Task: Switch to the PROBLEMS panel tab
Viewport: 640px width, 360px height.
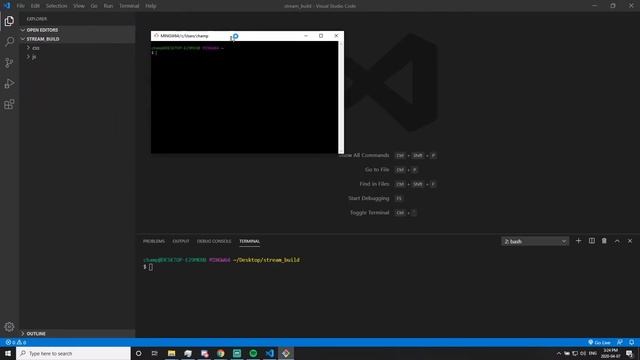Action: pos(154,241)
